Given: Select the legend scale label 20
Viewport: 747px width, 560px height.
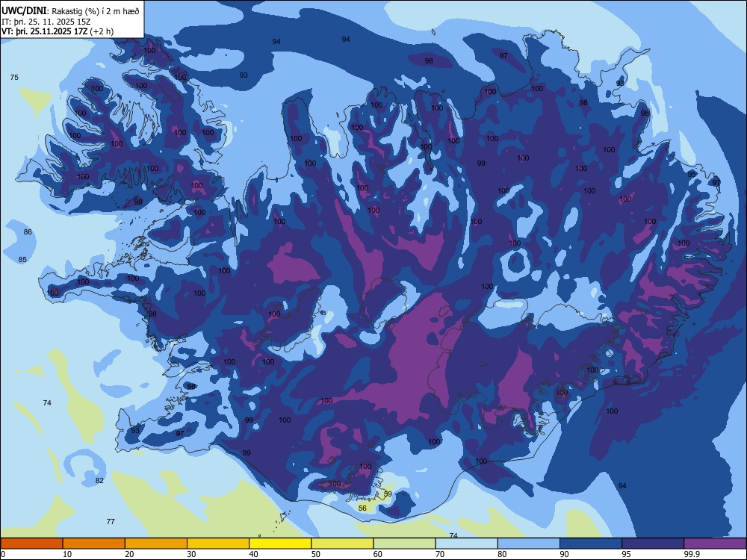Looking at the screenshot, I should (x=129, y=554).
